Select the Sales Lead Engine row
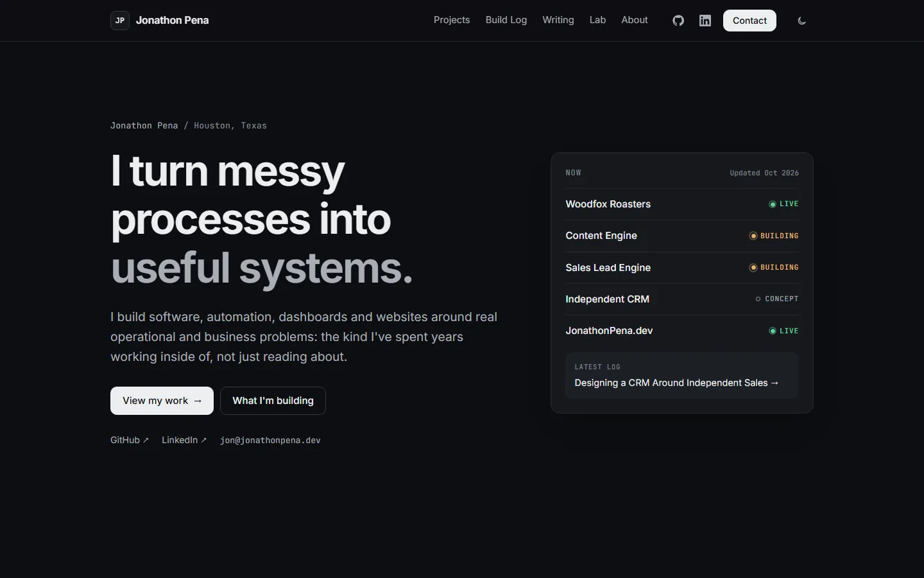Viewport: 924px width, 578px height. (682, 268)
